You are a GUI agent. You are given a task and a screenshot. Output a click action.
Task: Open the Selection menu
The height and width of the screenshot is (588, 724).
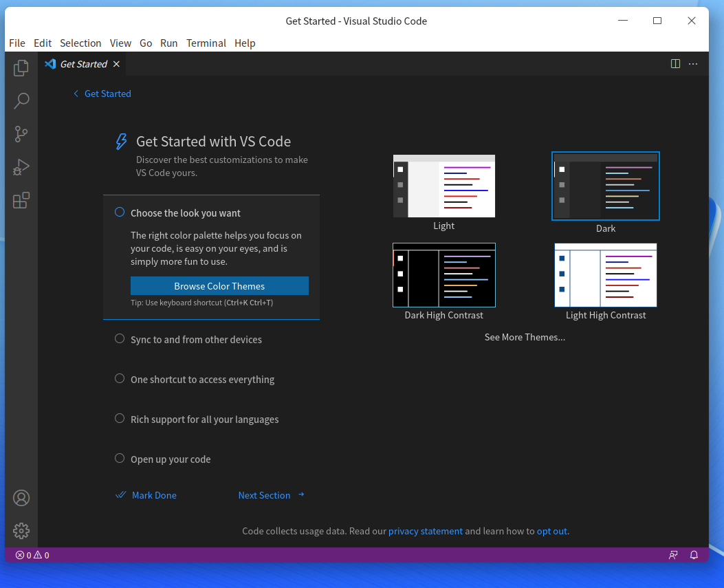tap(80, 43)
